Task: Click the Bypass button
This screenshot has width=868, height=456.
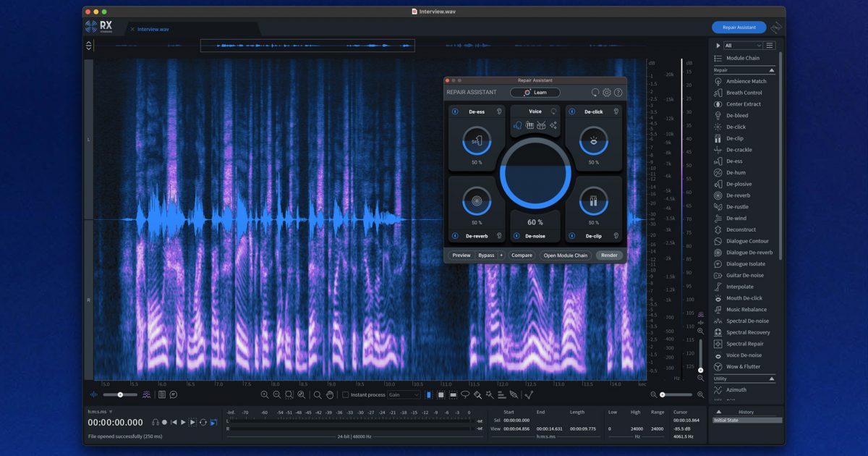Action: point(486,256)
